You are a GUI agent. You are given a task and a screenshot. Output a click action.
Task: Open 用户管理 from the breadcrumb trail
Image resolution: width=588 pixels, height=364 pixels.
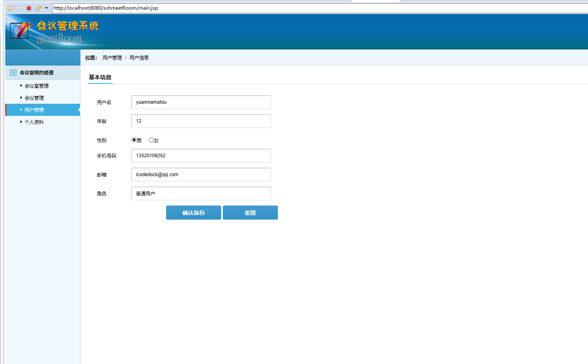[x=112, y=58]
